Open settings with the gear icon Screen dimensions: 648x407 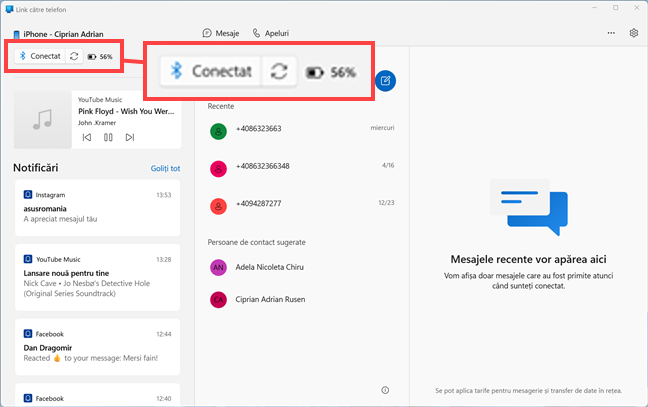[x=634, y=33]
